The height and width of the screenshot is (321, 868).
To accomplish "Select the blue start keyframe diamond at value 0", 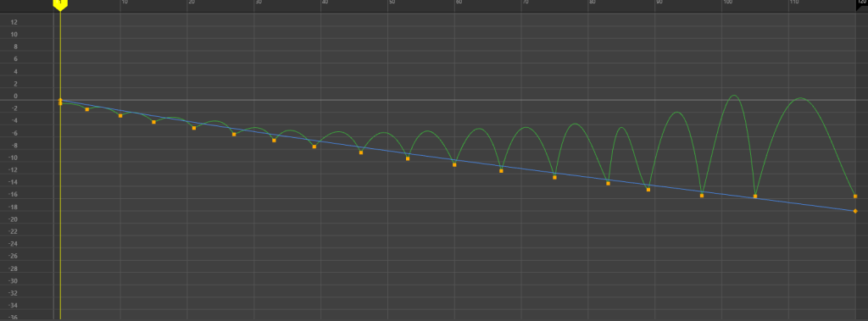I will (x=60, y=100).
